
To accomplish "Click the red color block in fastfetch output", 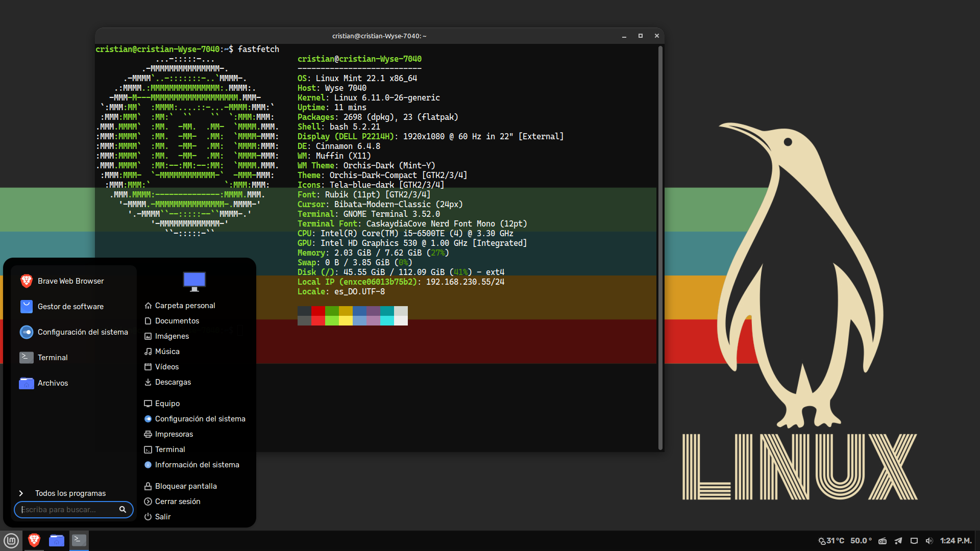I will 318,311.
